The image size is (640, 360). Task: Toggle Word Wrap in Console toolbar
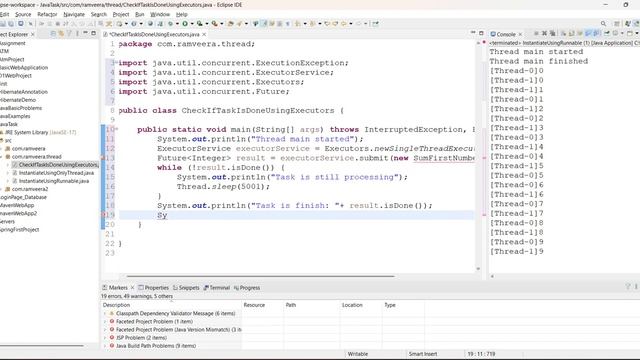(x=580, y=33)
